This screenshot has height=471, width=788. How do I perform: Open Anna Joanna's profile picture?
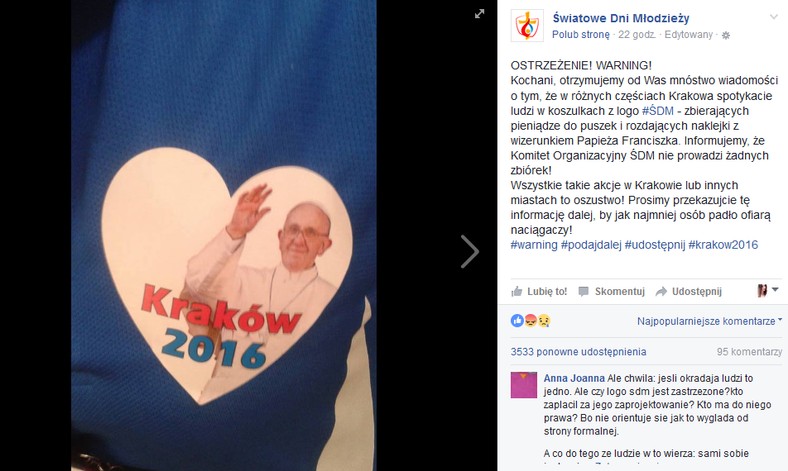coord(524,385)
